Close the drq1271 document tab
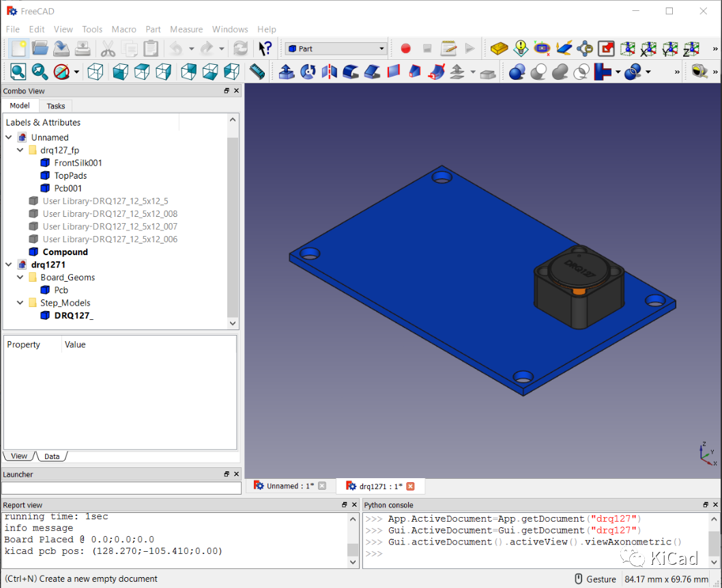The image size is (722, 588). (x=410, y=486)
